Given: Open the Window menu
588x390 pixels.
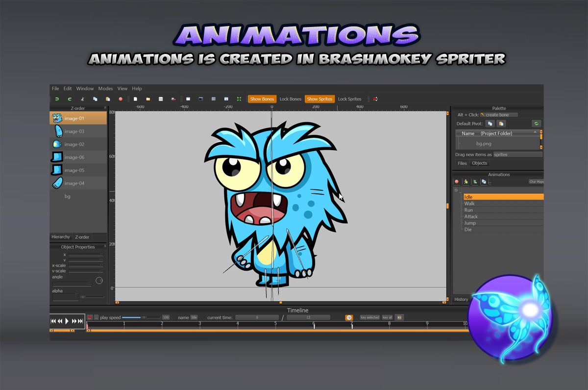Looking at the screenshot, I should pos(85,89).
